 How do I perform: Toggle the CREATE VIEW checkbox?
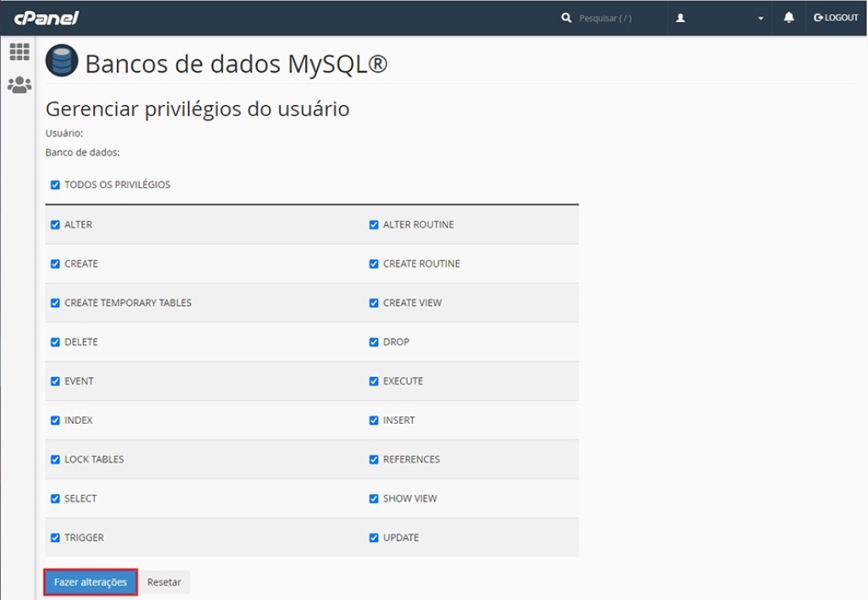(x=374, y=303)
